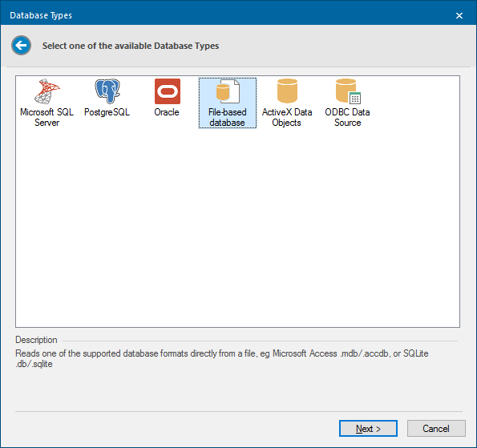Click the "File-based database" text label
This screenshot has height=448, width=477.
coord(227,117)
